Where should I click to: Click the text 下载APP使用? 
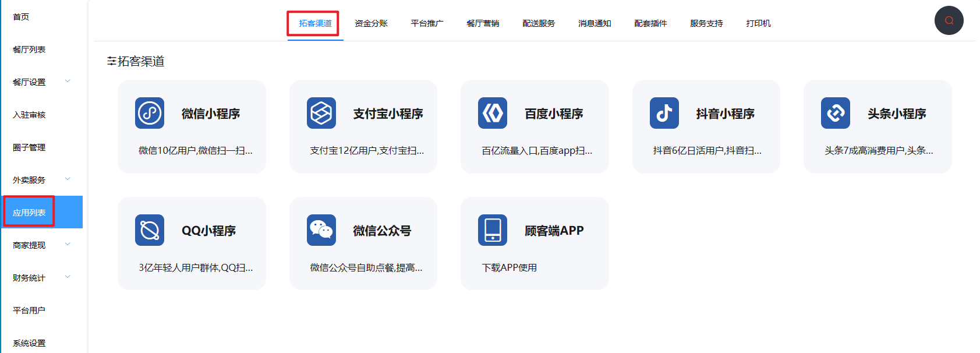coord(510,267)
